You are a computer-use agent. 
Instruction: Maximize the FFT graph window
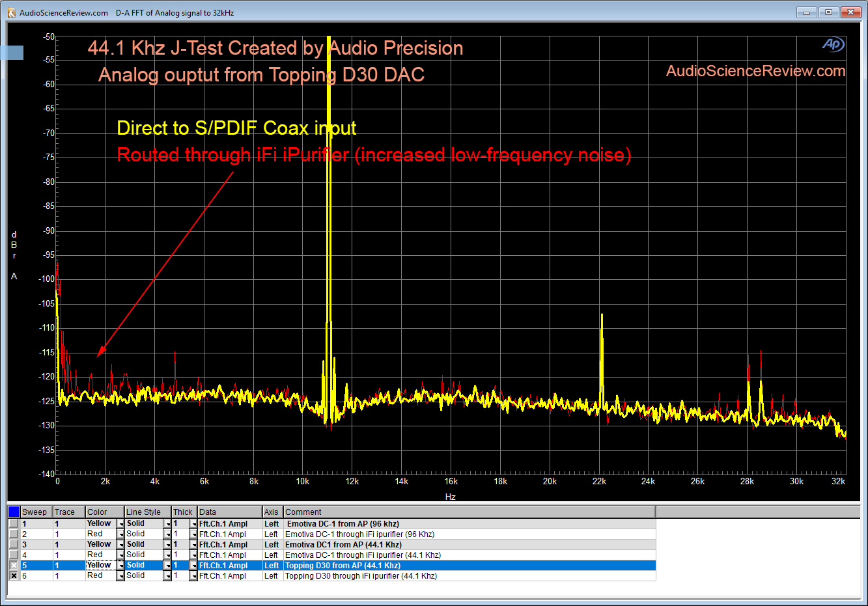tap(828, 12)
